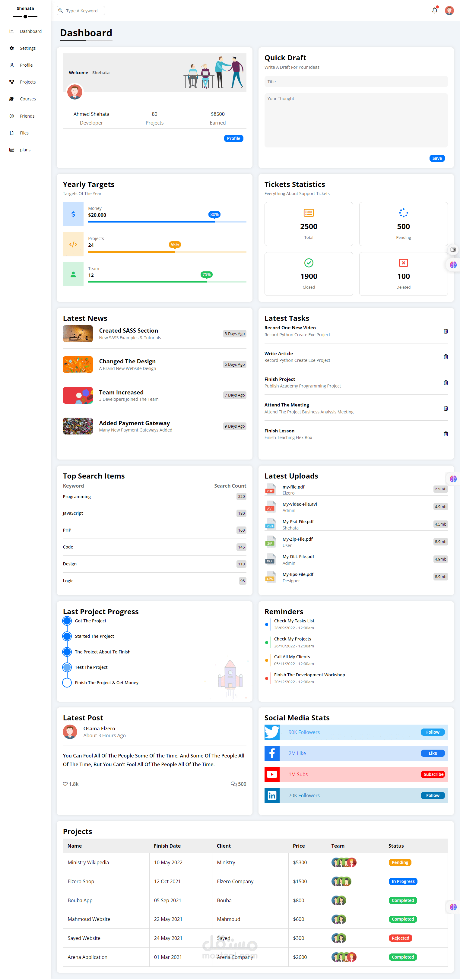Click the Pending status badge
The image size is (460, 980).
[399, 862]
